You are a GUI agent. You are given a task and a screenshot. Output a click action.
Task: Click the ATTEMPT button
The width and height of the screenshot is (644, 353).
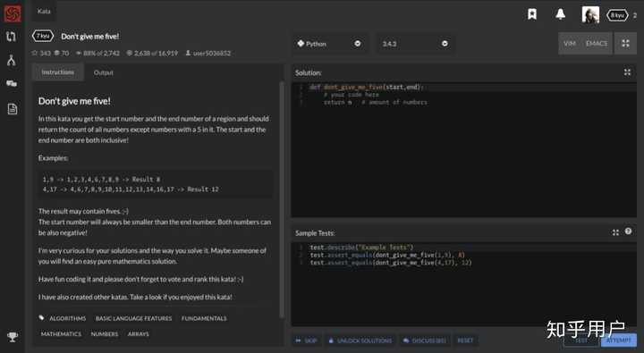point(619,340)
